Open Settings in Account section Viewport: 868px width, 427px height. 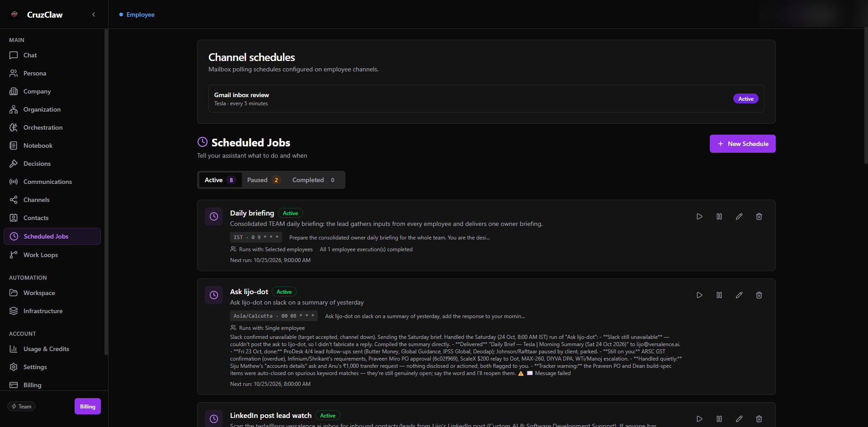[x=52, y=367]
